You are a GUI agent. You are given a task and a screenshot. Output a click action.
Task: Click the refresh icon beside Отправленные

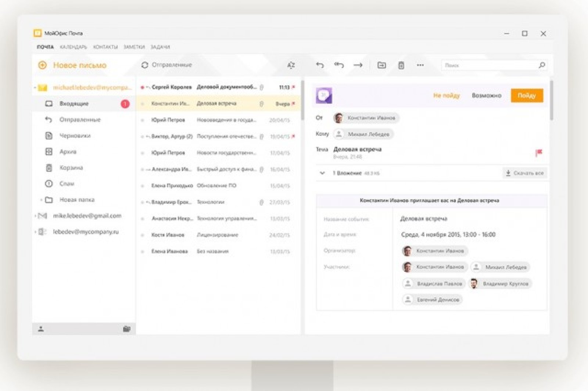144,65
